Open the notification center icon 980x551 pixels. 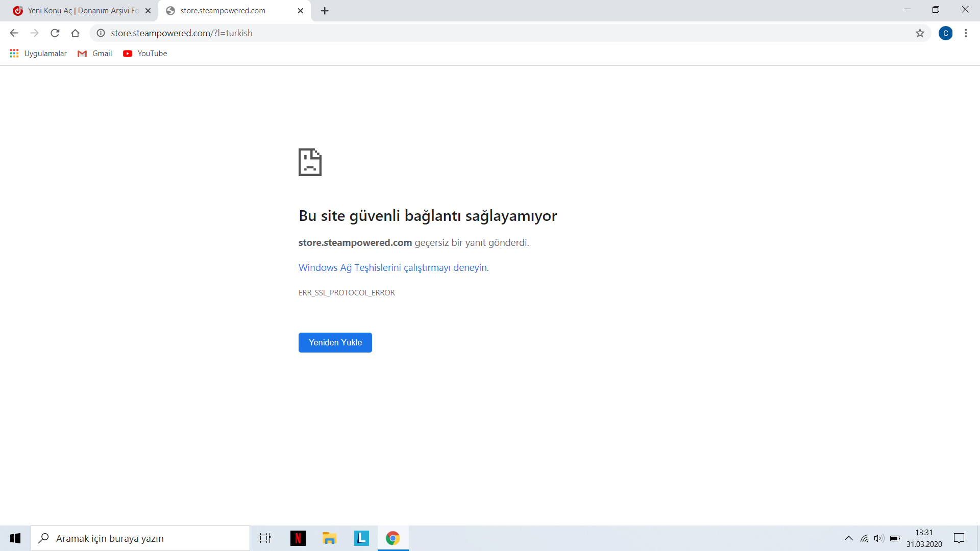[x=959, y=538]
